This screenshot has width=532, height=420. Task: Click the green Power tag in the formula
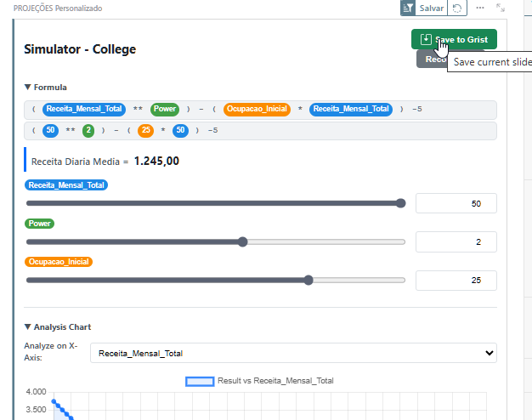tap(164, 109)
